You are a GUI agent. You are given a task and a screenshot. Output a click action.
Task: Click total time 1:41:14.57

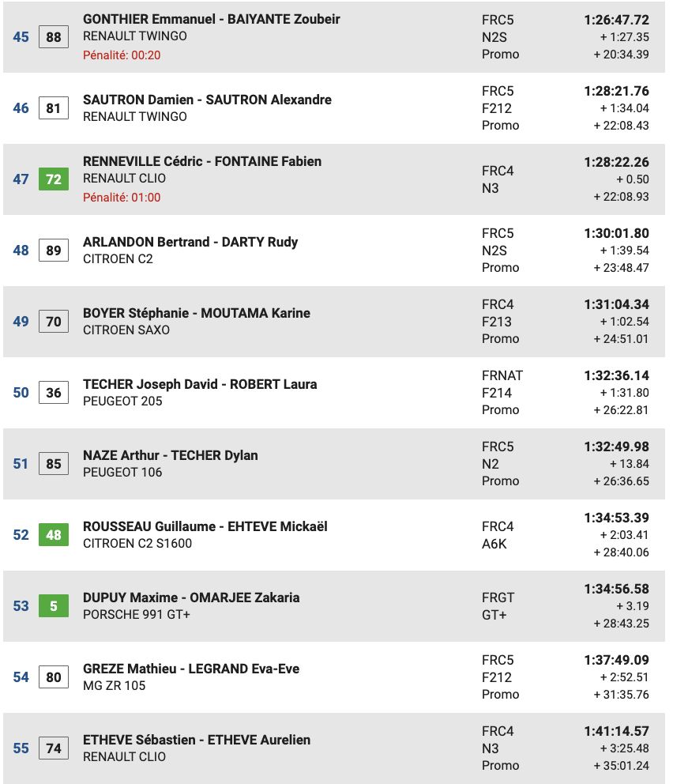coord(616,731)
